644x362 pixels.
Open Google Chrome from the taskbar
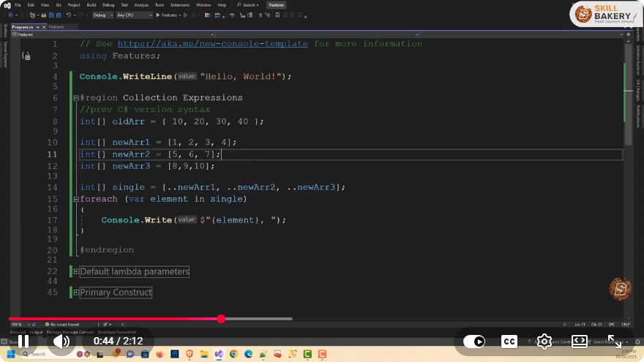[x=233, y=354]
